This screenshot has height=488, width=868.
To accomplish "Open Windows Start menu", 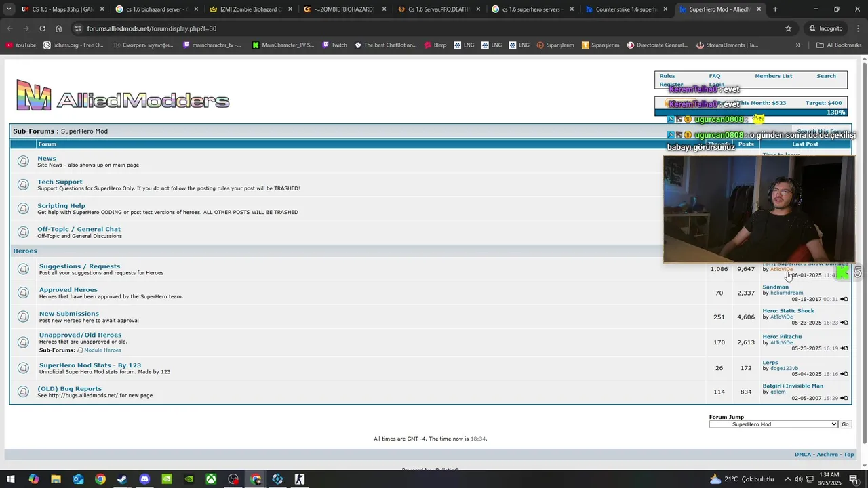I will pos(11,479).
